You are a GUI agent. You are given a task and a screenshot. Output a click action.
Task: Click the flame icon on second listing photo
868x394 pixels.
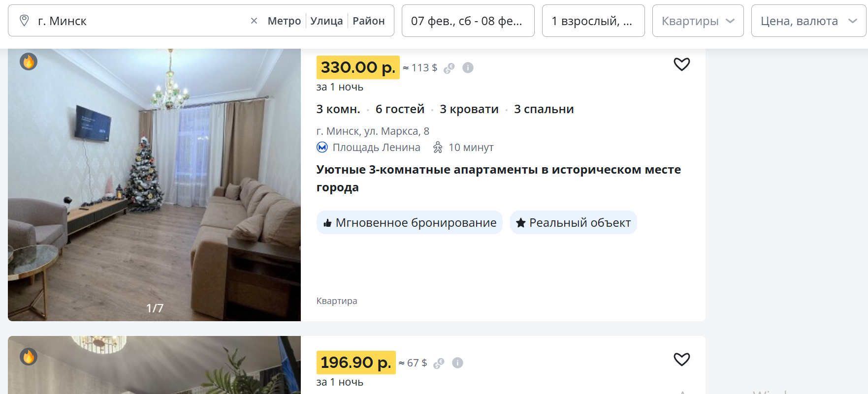click(29, 357)
